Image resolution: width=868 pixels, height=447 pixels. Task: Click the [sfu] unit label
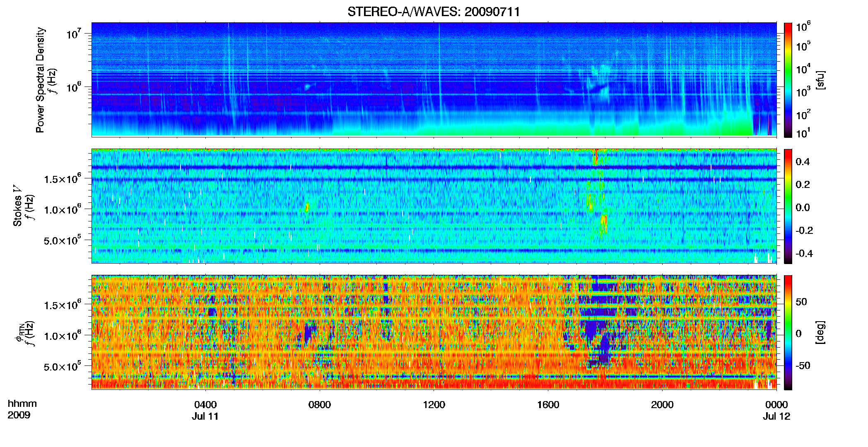point(820,80)
